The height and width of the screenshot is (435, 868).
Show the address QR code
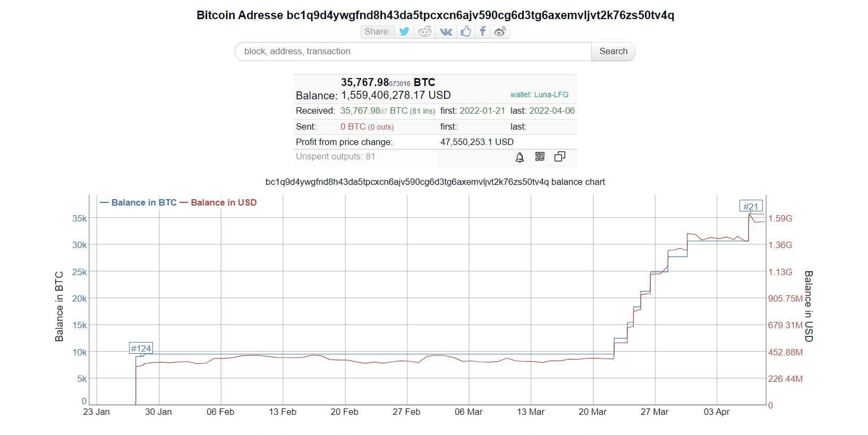click(540, 157)
